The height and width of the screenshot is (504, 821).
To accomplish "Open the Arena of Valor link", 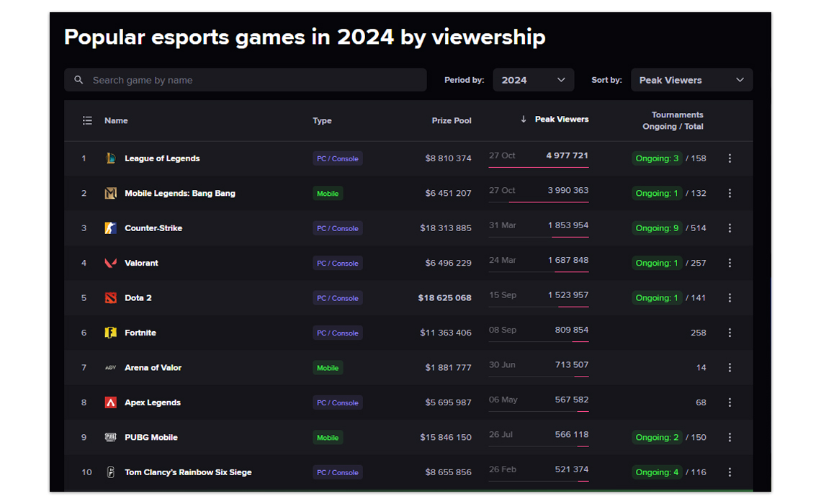I will (x=153, y=367).
